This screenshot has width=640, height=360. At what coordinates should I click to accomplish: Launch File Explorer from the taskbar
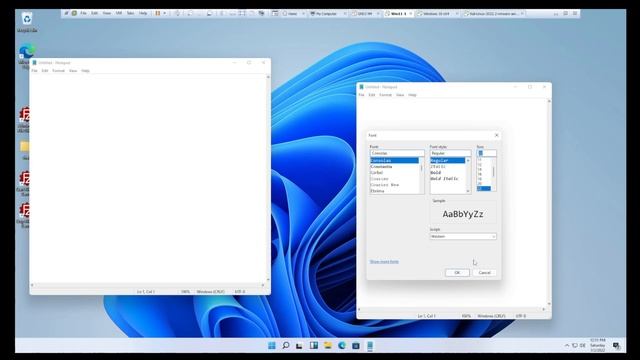pos(328,346)
